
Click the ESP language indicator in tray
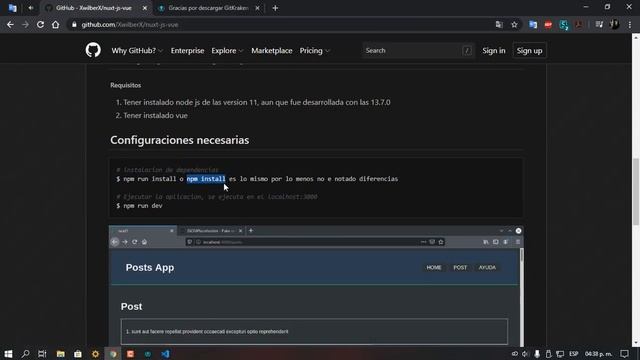click(573, 353)
